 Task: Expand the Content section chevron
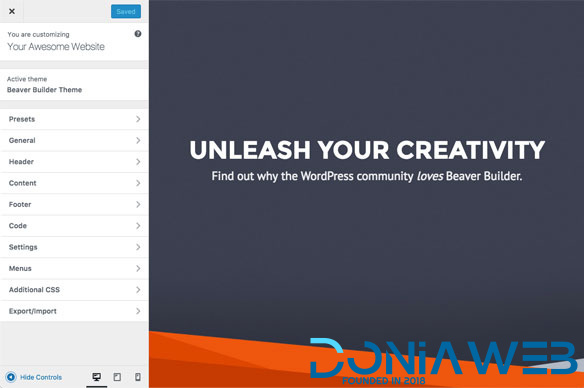point(138,183)
